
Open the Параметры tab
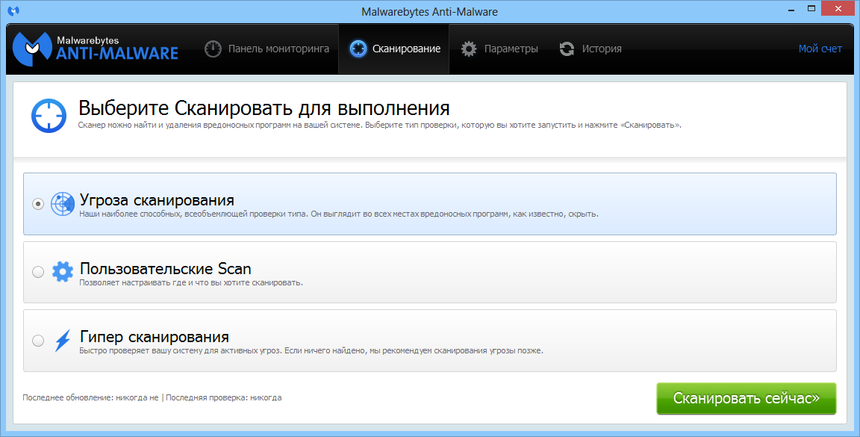coord(500,49)
